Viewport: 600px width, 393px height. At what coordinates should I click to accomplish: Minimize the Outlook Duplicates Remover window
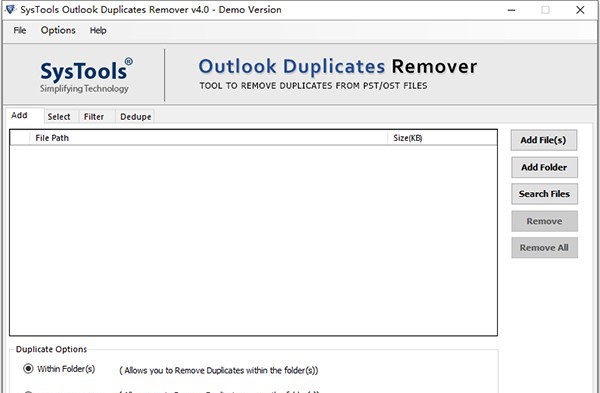[x=511, y=10]
